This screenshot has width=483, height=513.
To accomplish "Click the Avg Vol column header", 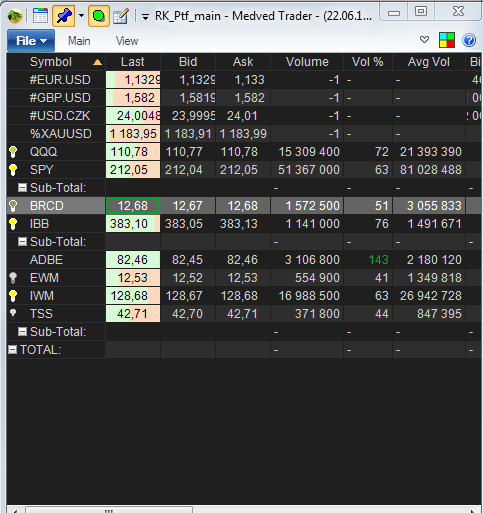I will (x=429, y=62).
